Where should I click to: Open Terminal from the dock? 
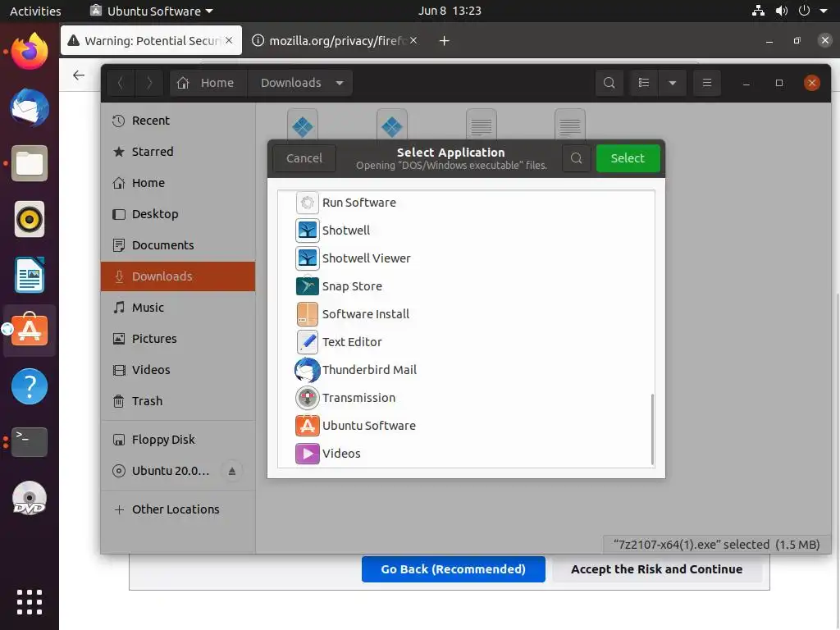30,442
